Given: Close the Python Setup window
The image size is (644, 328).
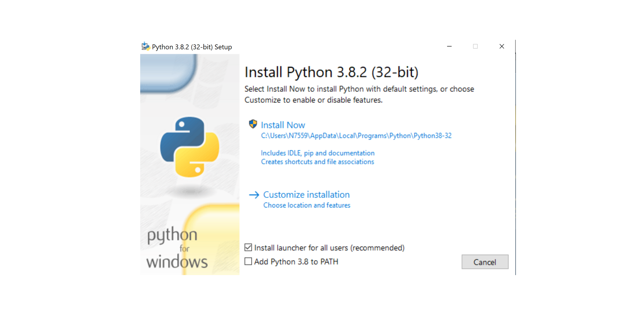Looking at the screenshot, I should click(x=501, y=46).
